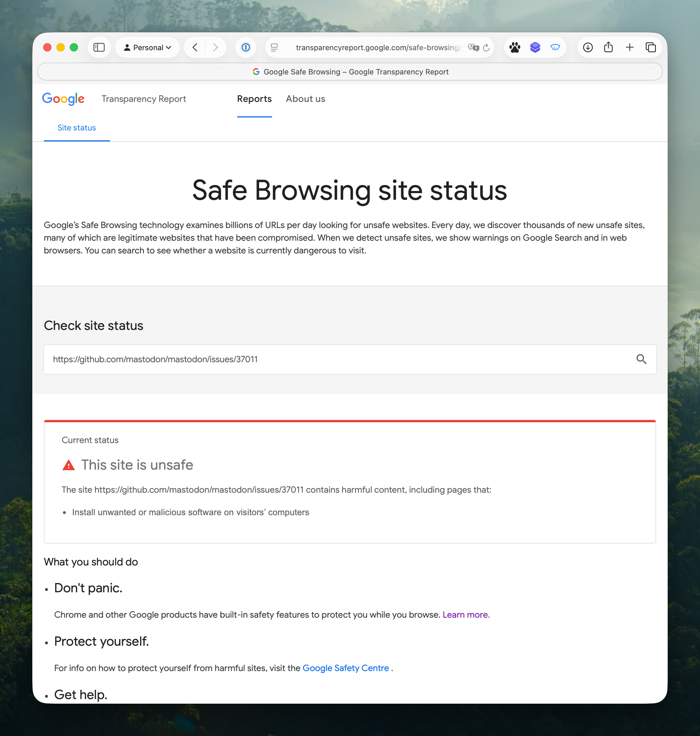This screenshot has height=736, width=700.
Task: Open the paw extension icon
Action: [x=515, y=47]
